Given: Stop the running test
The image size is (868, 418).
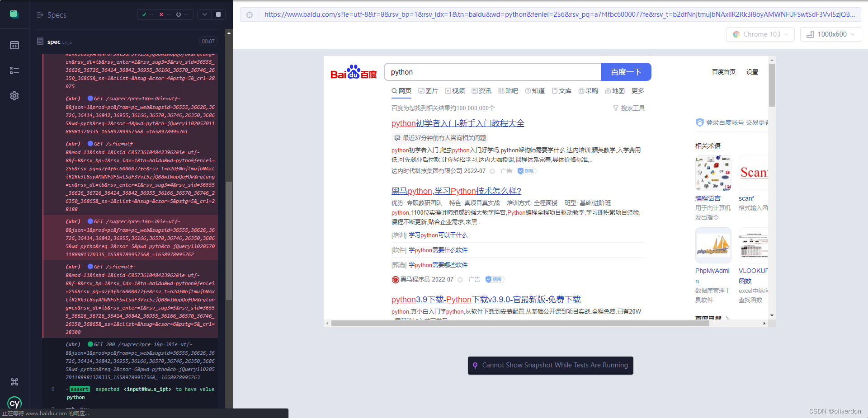Looking at the screenshot, I should [218, 14].
